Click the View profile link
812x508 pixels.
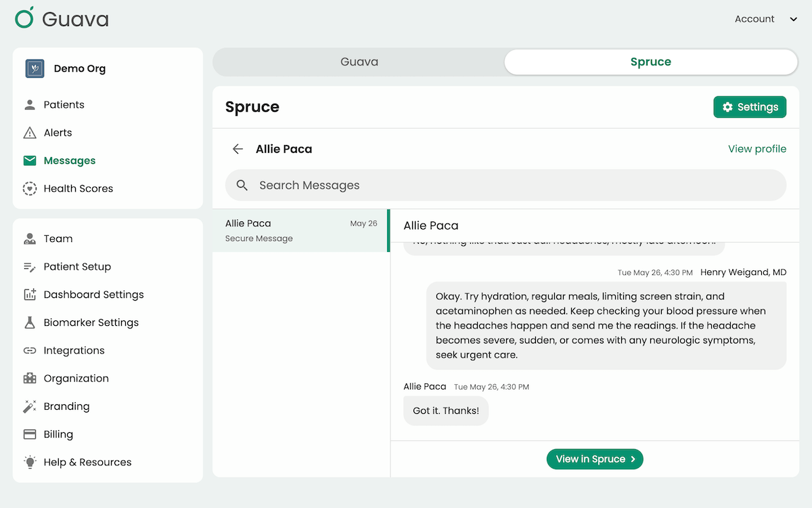(757, 149)
